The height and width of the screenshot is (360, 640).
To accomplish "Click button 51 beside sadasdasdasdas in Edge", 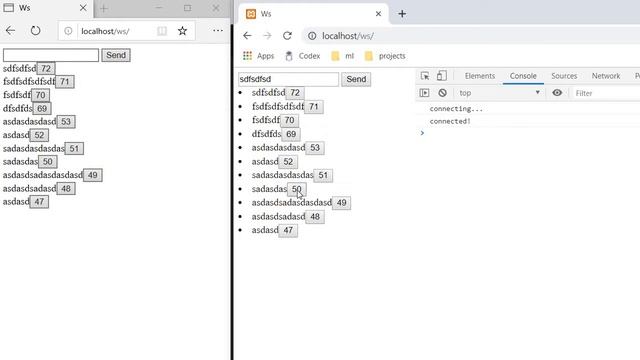I will 74,149.
